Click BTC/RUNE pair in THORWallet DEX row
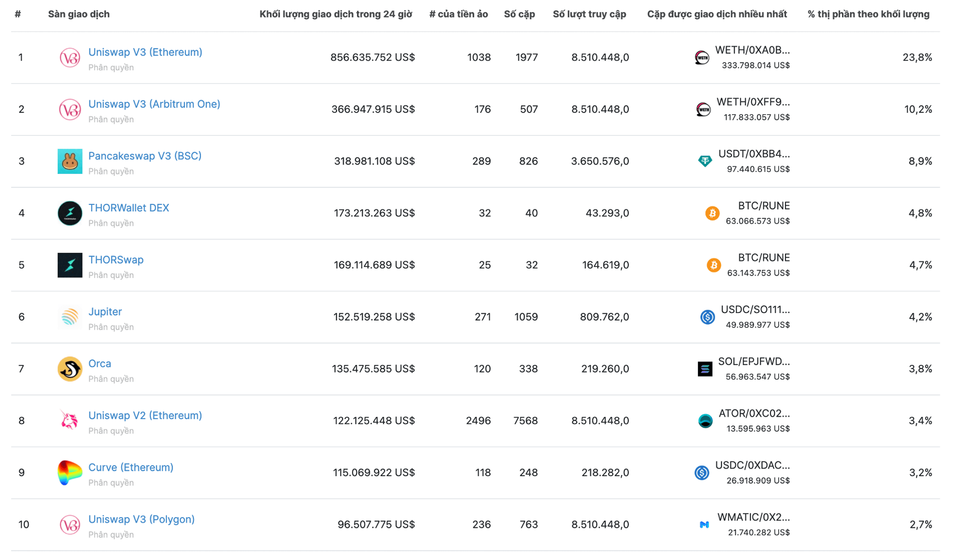The image size is (961, 560). pos(765,206)
